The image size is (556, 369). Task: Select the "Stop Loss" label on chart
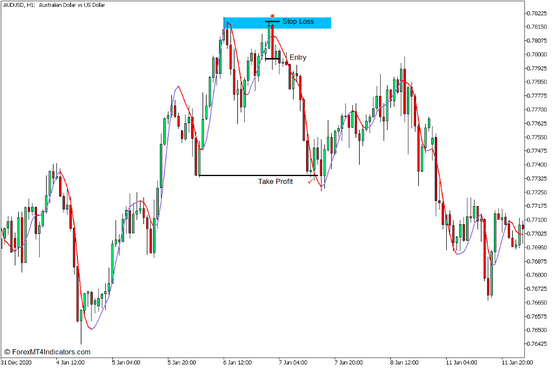298,22
